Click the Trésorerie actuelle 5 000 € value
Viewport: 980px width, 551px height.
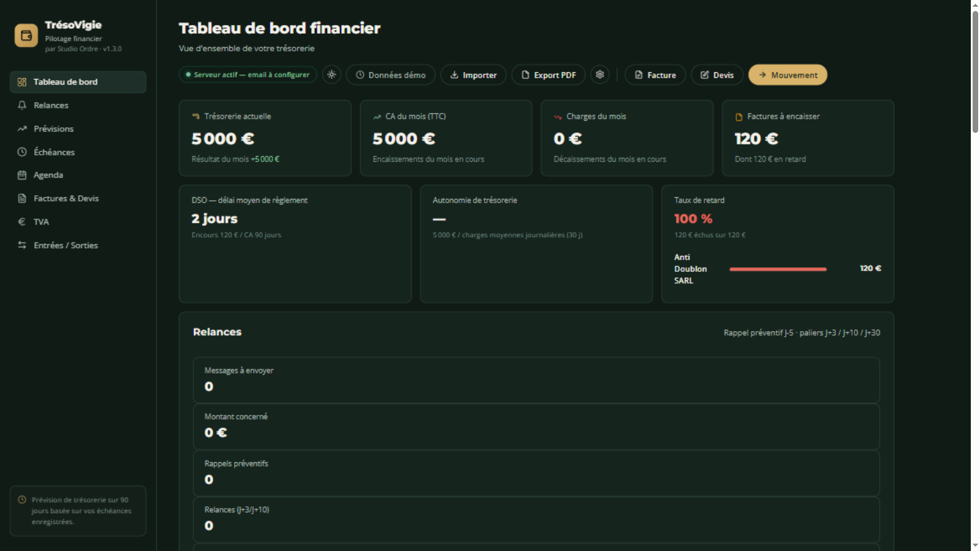coord(223,139)
